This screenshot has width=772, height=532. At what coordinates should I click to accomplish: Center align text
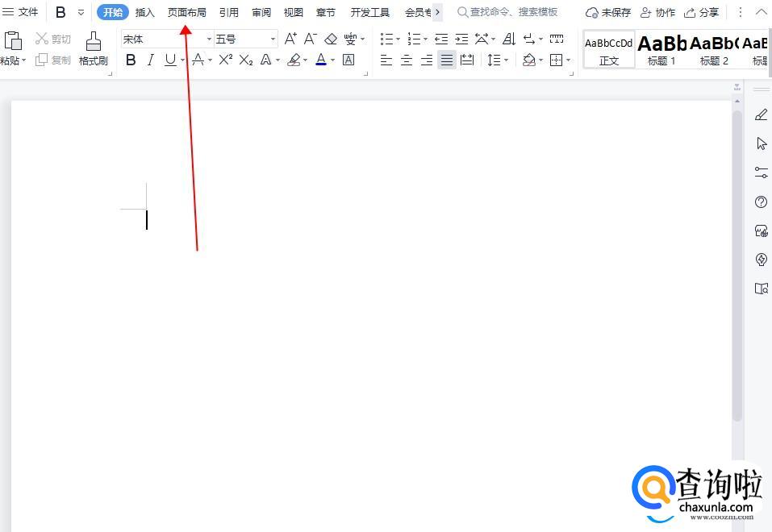pyautogui.click(x=407, y=60)
